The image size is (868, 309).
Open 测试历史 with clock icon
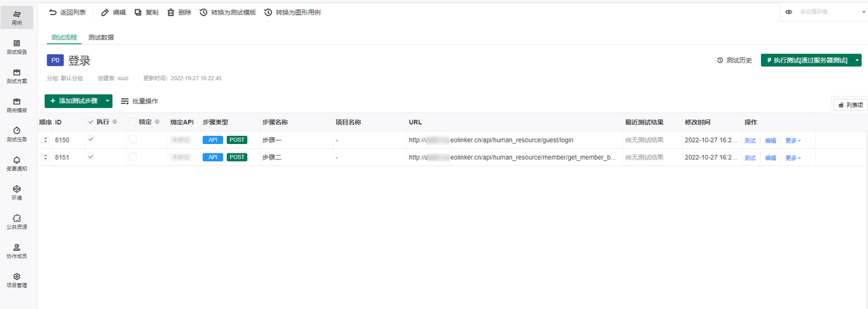[x=734, y=60]
